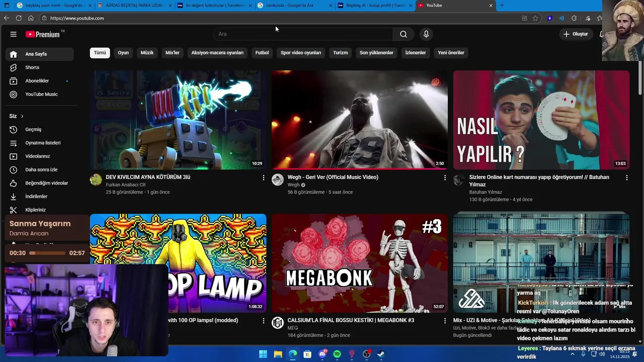Viewport: 644px width, 362px height.
Task: Open more options for Batuhan Yılmaz video
Action: [x=626, y=177]
